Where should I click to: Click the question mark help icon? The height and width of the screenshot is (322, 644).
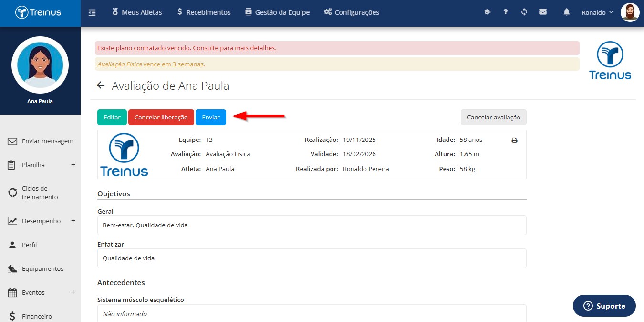506,12
